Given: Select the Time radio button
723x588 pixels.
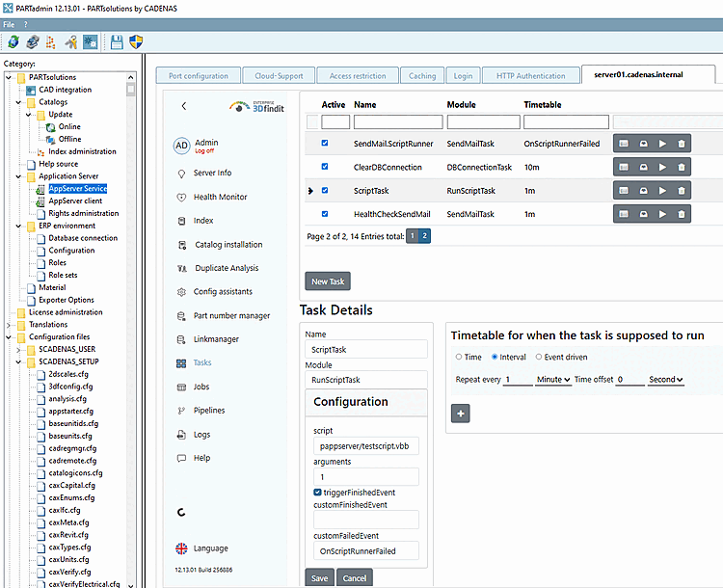Looking at the screenshot, I should [458, 357].
